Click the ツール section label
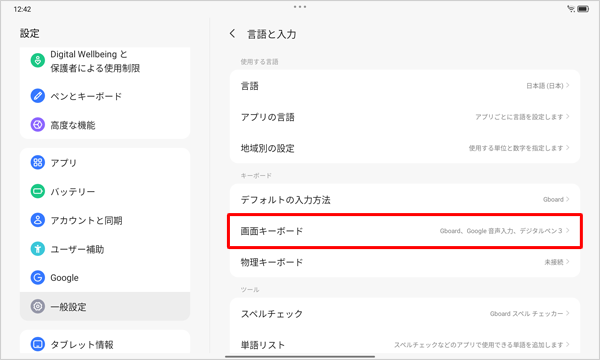 pos(250,290)
